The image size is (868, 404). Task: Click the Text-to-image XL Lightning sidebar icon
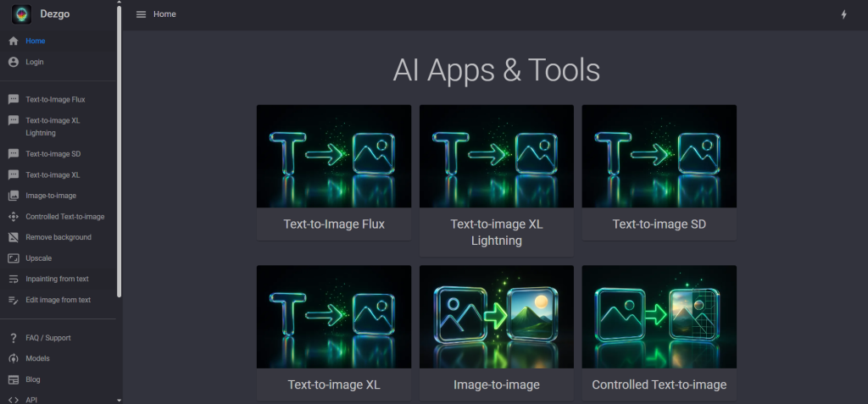pos(14,120)
